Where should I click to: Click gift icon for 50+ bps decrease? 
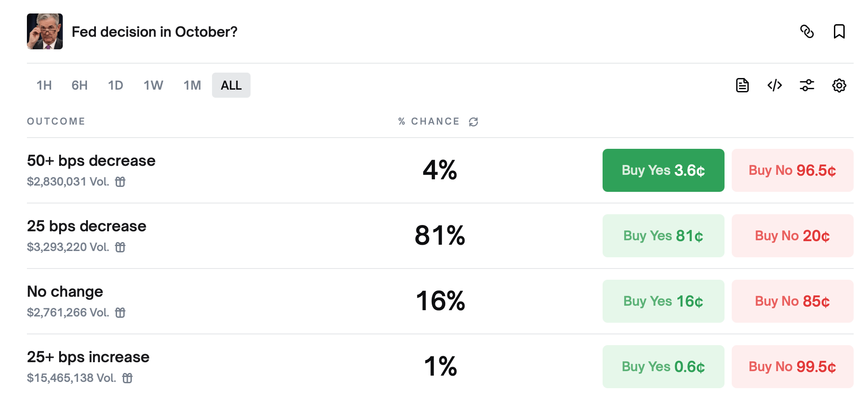point(120,182)
